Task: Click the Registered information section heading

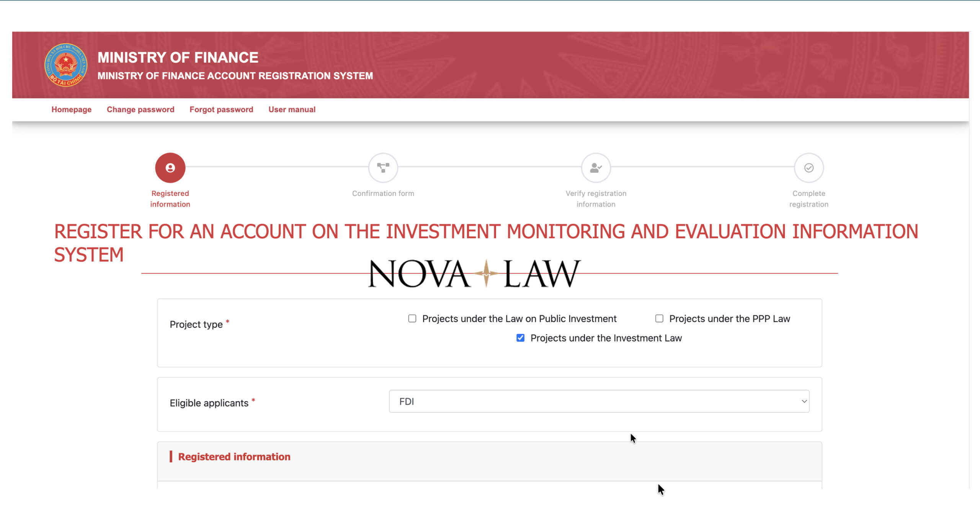Action: click(234, 456)
